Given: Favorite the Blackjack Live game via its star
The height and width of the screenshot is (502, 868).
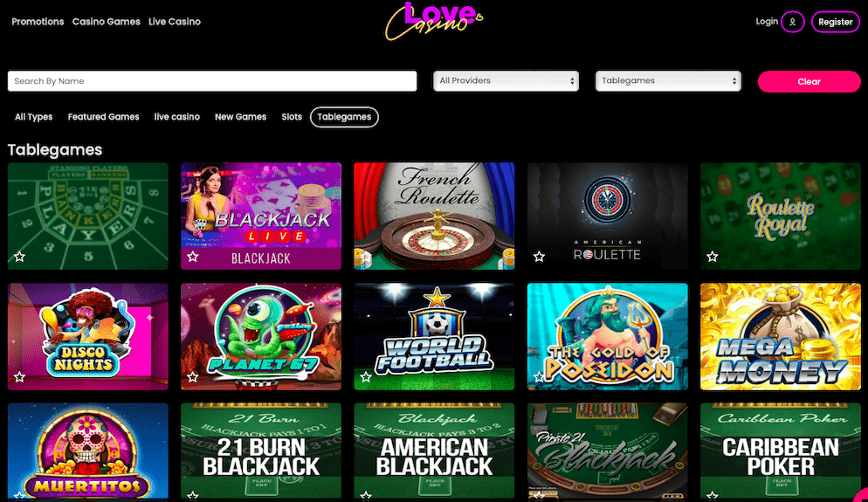Looking at the screenshot, I should point(193,257).
